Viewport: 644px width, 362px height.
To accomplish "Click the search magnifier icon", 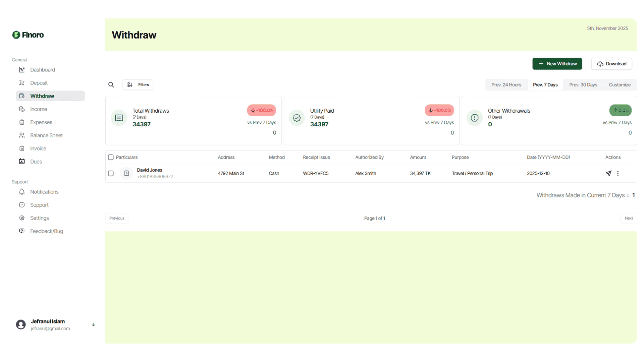I will (x=111, y=85).
